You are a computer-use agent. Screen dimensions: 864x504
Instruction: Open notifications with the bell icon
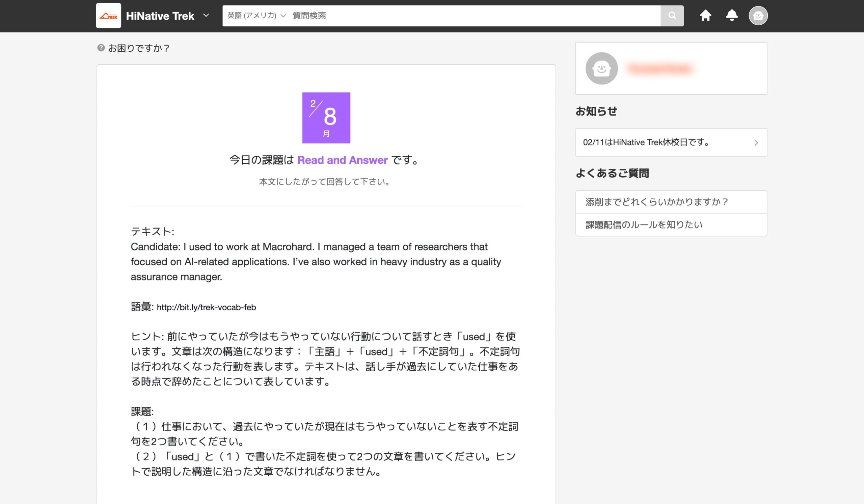click(732, 16)
